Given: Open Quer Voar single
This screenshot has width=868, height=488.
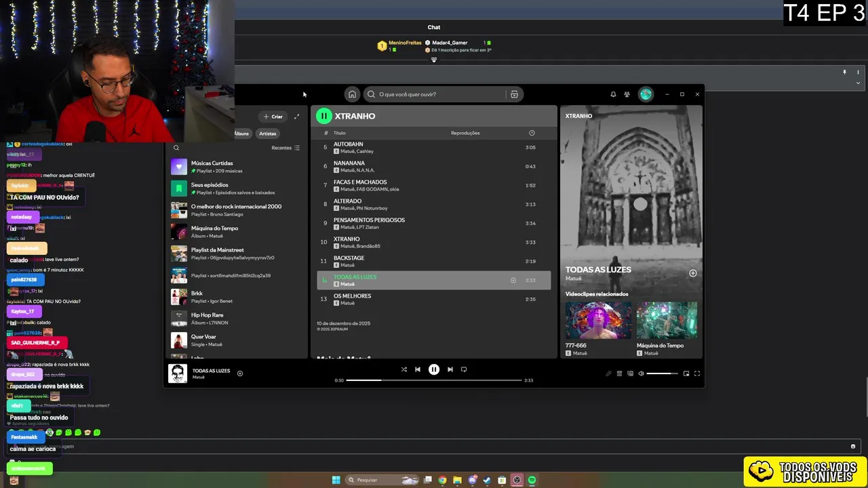Looking at the screenshot, I should click(x=235, y=340).
